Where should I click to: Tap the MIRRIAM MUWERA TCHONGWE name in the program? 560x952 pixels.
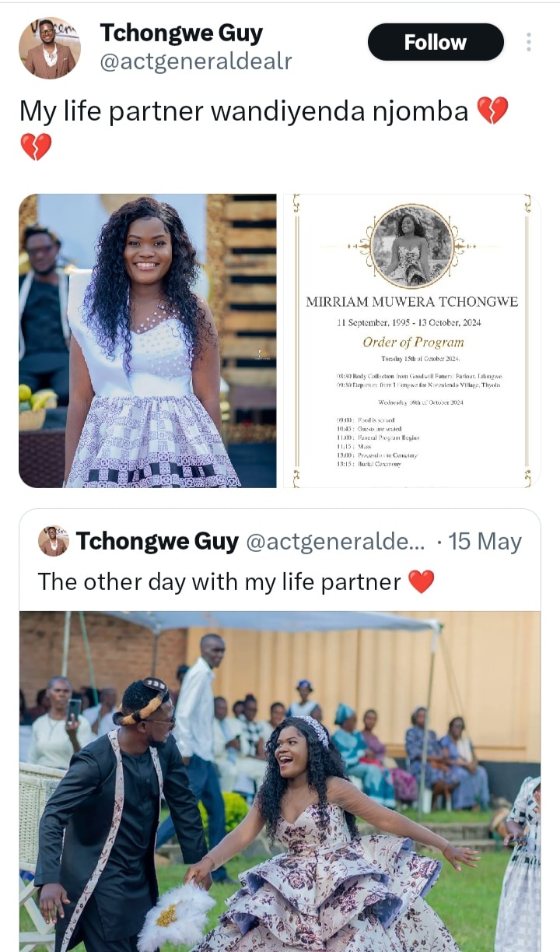[412, 302]
